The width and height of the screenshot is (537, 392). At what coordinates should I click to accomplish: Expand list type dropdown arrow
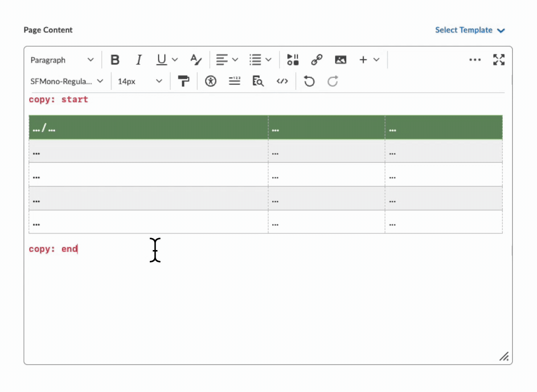coord(268,60)
